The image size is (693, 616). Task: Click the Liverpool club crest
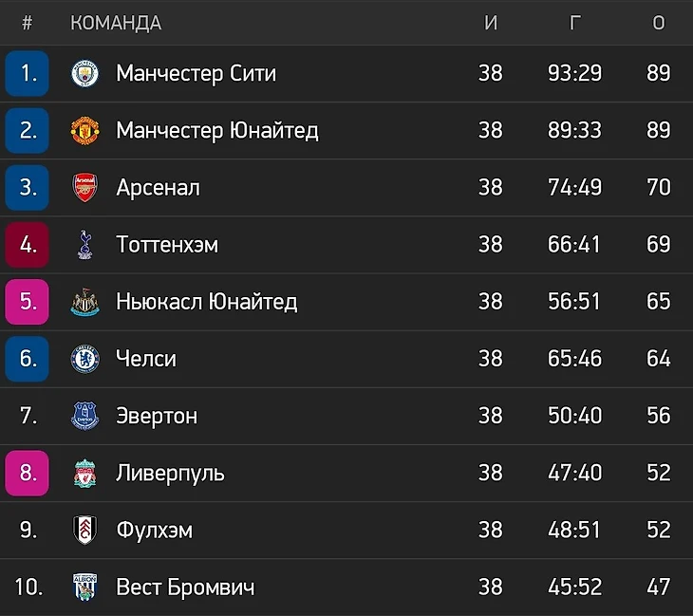(x=85, y=473)
